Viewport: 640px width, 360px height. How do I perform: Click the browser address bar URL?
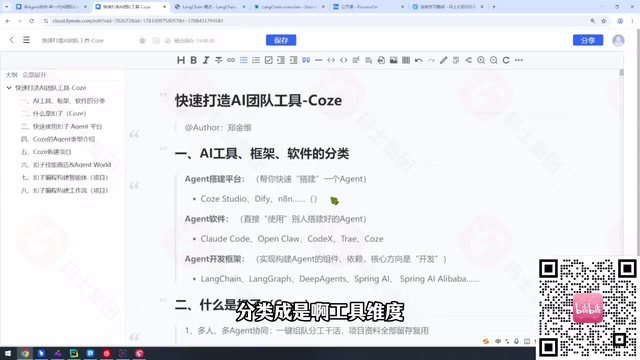click(x=138, y=21)
